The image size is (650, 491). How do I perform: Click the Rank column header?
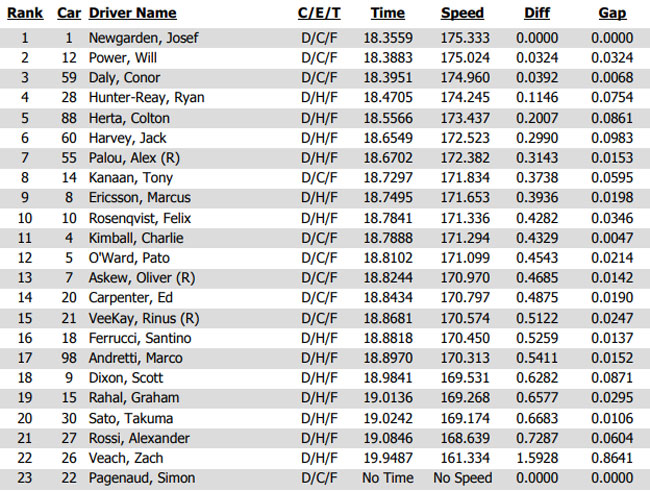(x=25, y=13)
